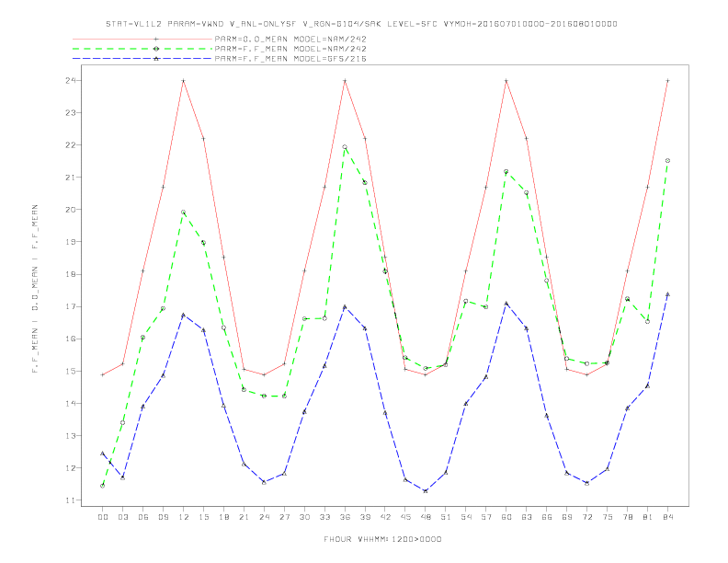
Task: Click x-axis forecast hour label 66
Action: click(x=547, y=517)
